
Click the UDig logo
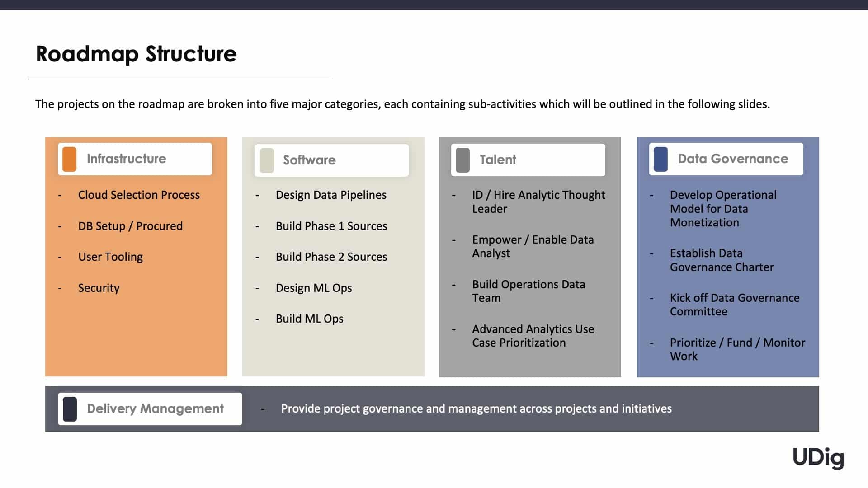(818, 458)
